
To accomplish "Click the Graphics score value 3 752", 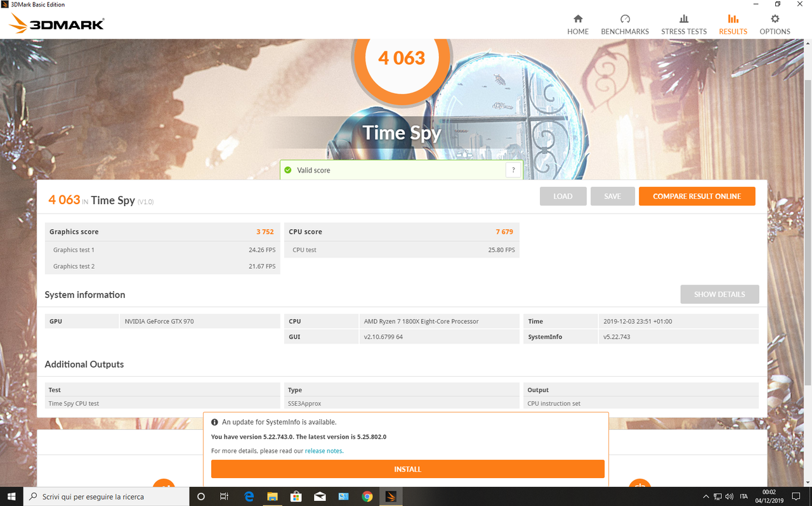I will click(x=265, y=232).
